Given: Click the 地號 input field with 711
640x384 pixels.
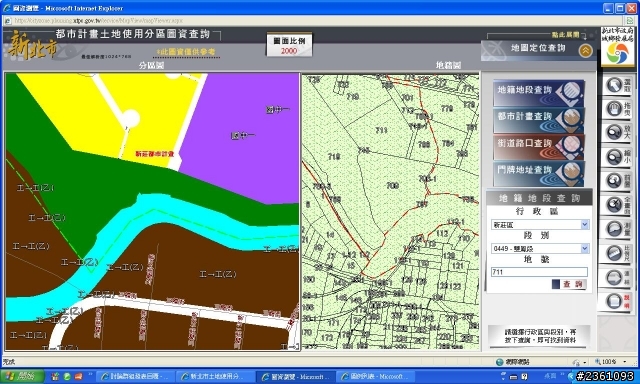Looking at the screenshot, I should [539, 272].
